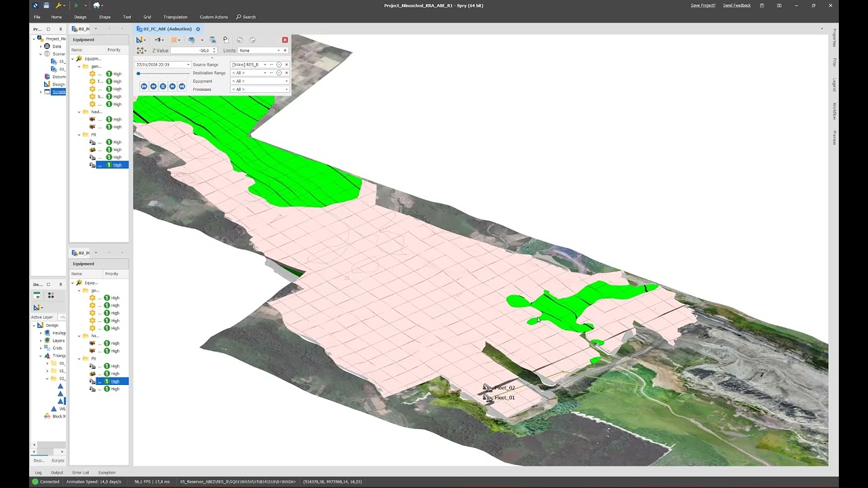This screenshot has height=488, width=868.
Task: Click the table export icon in animation toolbar
Action: coord(212,40)
